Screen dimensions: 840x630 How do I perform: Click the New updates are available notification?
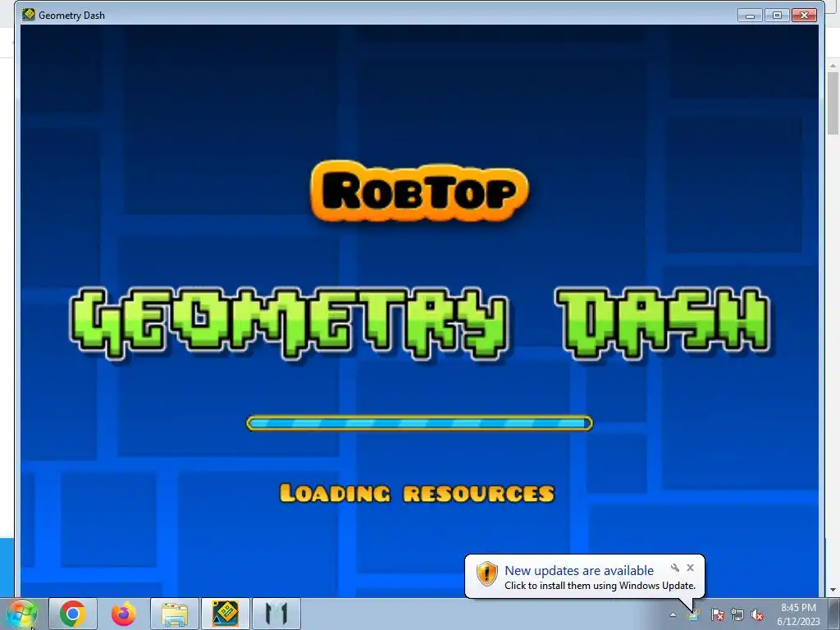[x=579, y=571]
